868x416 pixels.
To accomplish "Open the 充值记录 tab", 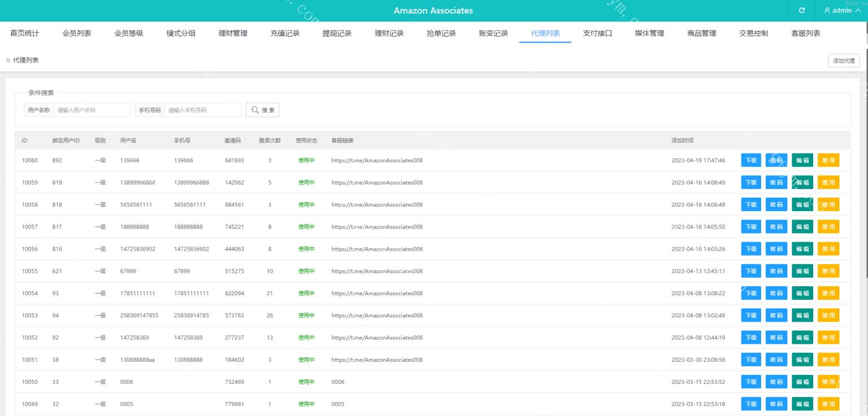I will pyautogui.click(x=285, y=33).
